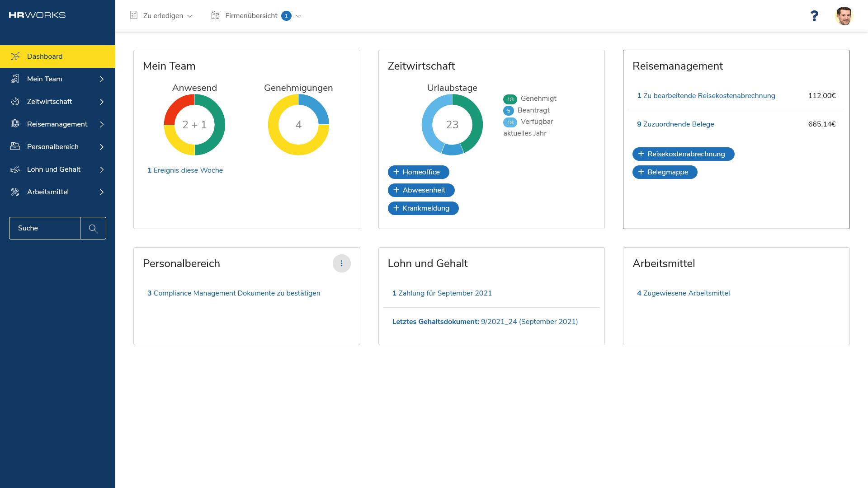Open Personalbereich using its folder icon
Viewport: 868px width, 488px height.
14,146
